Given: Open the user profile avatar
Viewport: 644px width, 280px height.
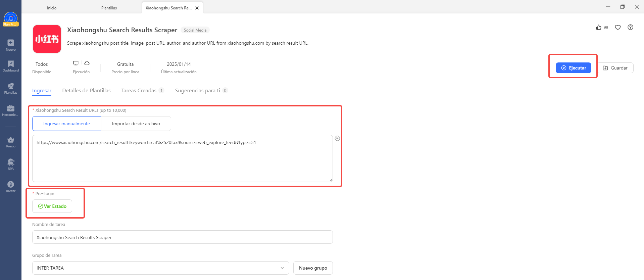Looking at the screenshot, I should click(11, 18).
